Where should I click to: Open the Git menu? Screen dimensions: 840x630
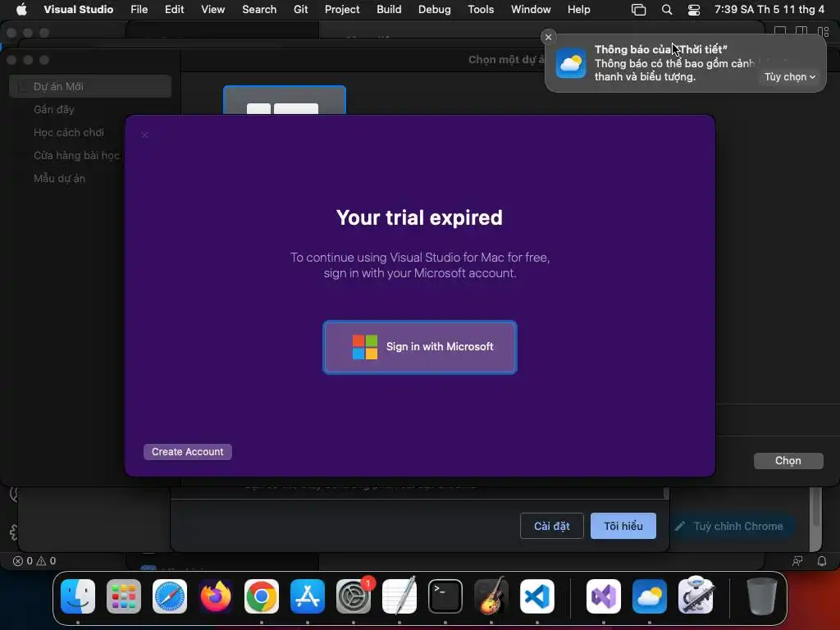pos(300,9)
